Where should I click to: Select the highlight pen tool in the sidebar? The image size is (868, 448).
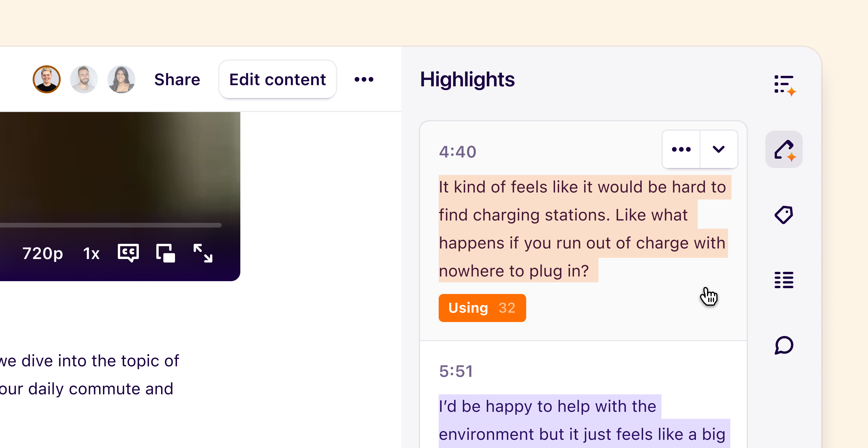click(783, 149)
